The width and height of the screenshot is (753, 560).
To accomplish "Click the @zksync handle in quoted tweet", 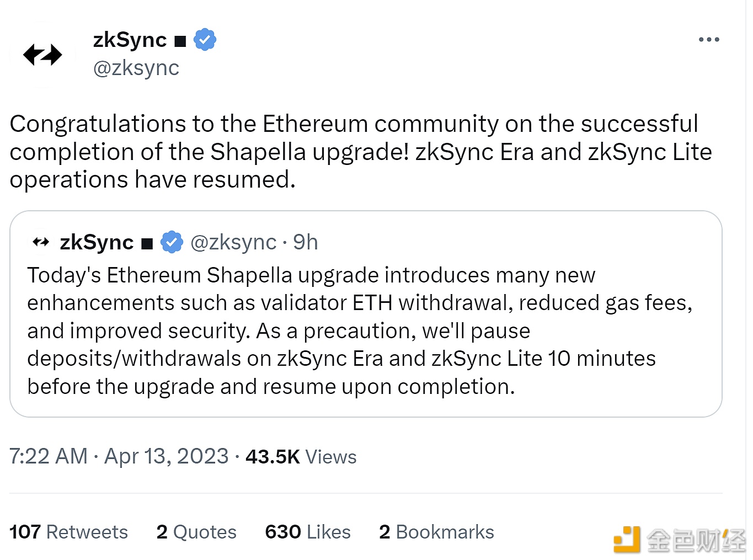I will tap(233, 242).
